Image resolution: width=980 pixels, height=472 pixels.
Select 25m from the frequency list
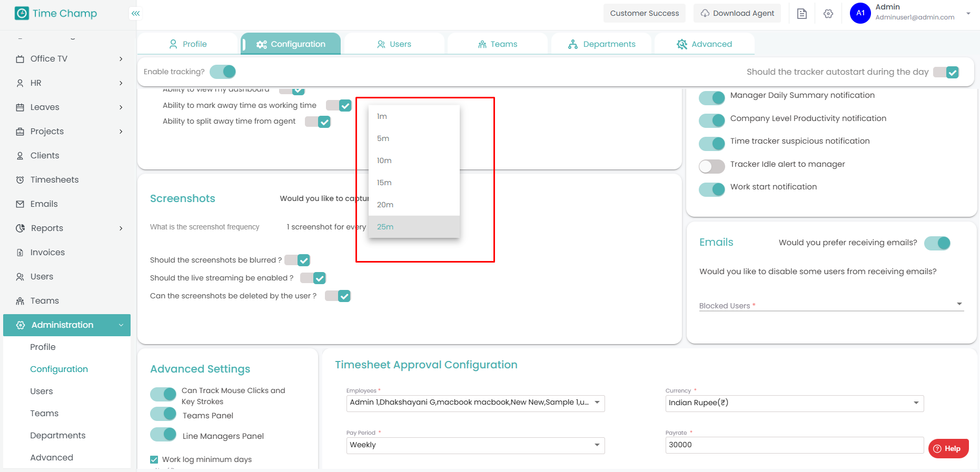[x=414, y=227]
